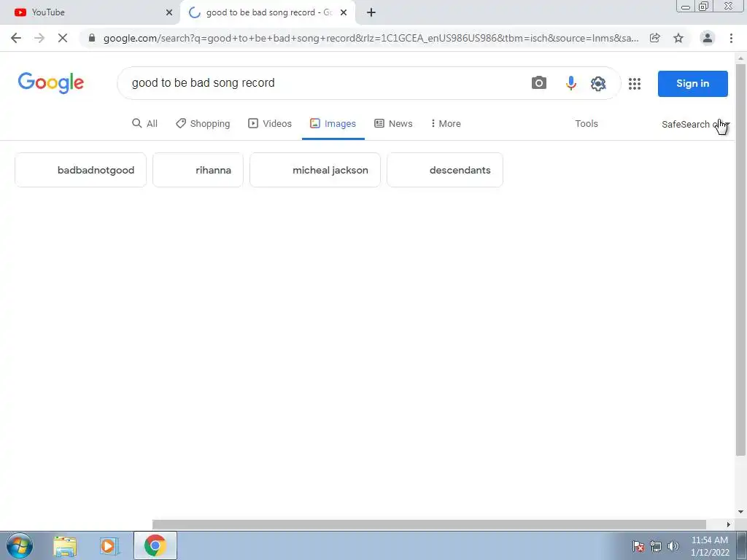Screen dimensions: 747x560
Task: Open the Windows Start menu
Action: tap(20, 545)
